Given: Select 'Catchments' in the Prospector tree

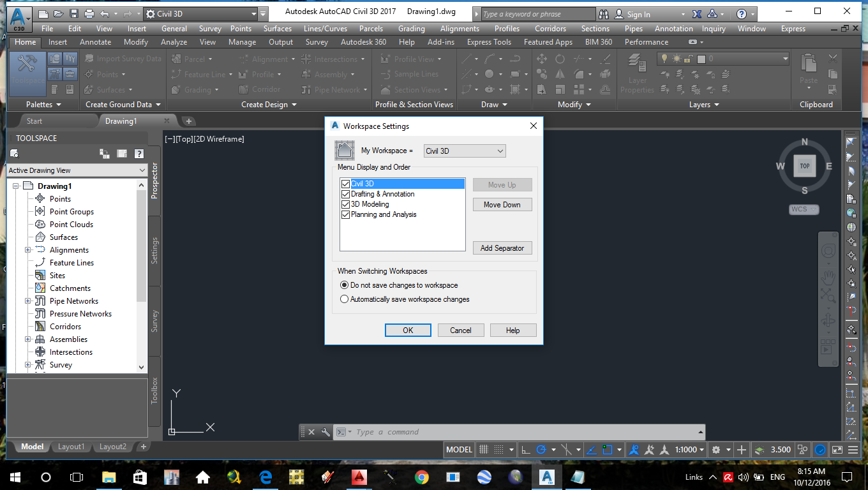Looking at the screenshot, I should click(x=70, y=288).
